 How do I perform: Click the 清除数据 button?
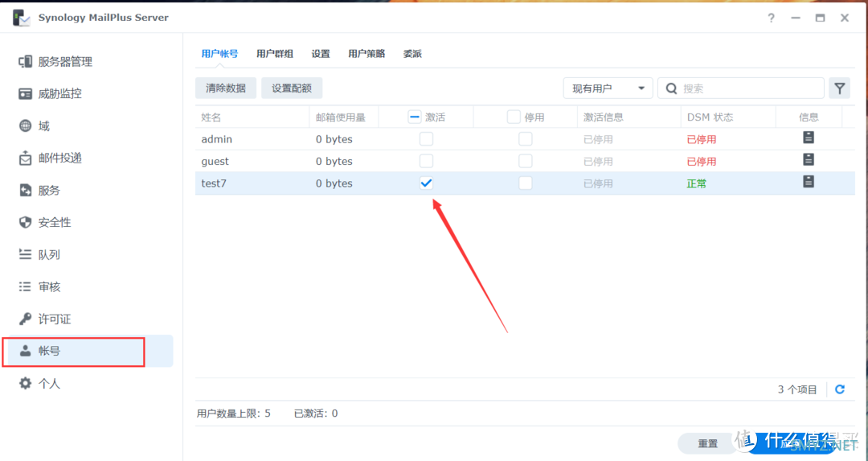[226, 88]
